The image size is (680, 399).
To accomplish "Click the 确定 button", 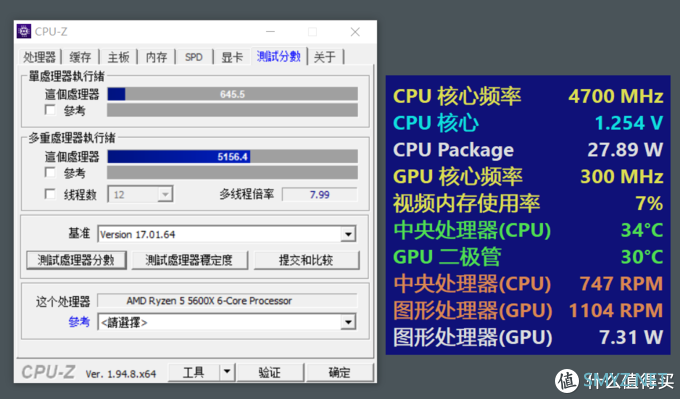I will (x=340, y=373).
